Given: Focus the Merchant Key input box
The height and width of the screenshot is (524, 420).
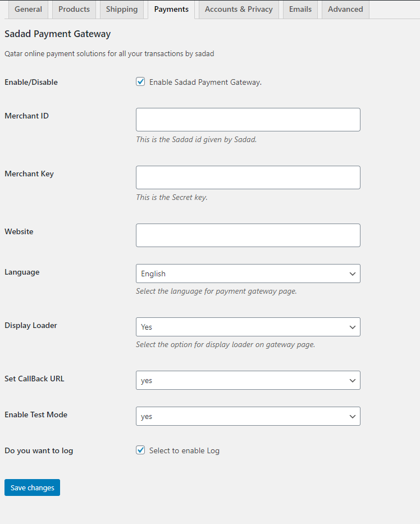Looking at the screenshot, I should click(x=248, y=177).
